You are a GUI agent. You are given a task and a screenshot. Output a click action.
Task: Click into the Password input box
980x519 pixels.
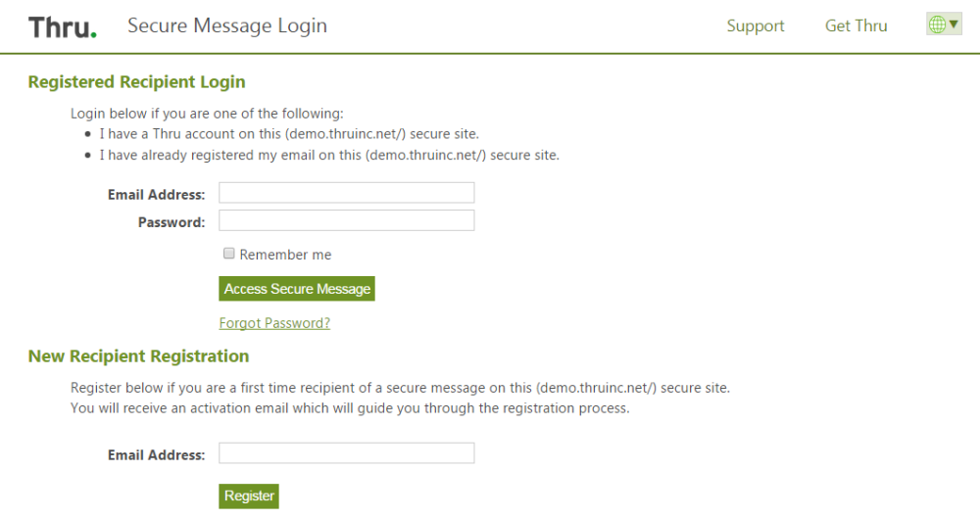point(346,220)
